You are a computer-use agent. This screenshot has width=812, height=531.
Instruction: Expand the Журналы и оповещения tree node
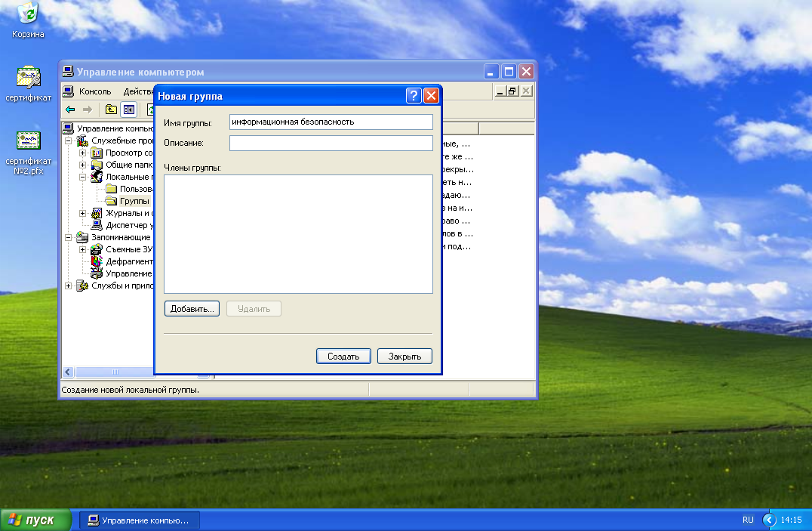tap(82, 213)
